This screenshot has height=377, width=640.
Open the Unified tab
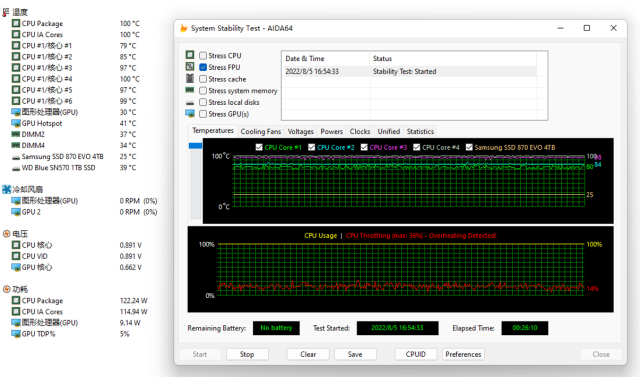point(389,131)
